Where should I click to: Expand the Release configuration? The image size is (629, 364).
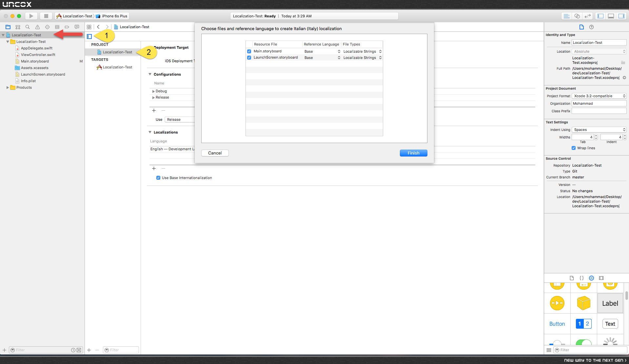click(153, 98)
